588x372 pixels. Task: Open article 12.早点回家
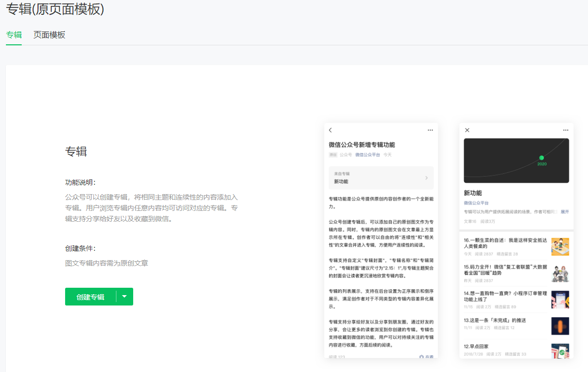(476, 346)
